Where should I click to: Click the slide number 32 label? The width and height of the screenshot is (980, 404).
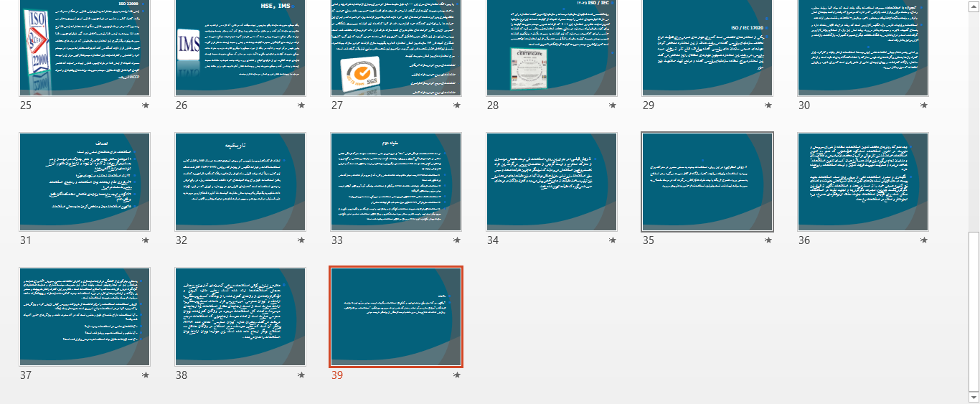[x=182, y=240]
